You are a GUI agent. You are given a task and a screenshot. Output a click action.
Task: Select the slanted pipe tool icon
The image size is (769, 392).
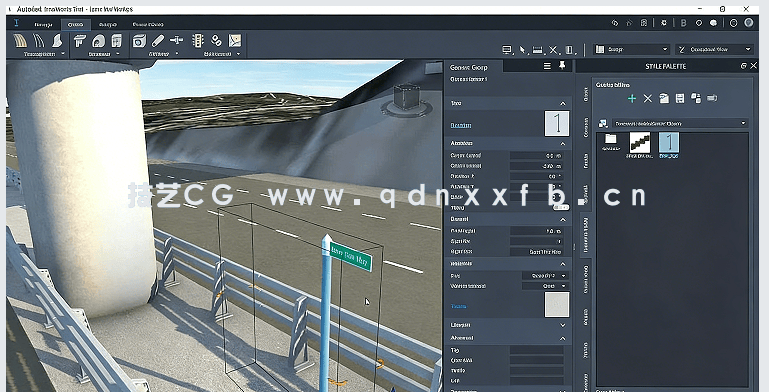click(158, 41)
